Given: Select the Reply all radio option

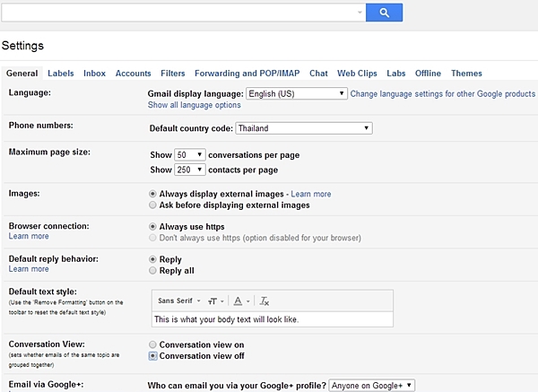Looking at the screenshot, I should (x=152, y=270).
